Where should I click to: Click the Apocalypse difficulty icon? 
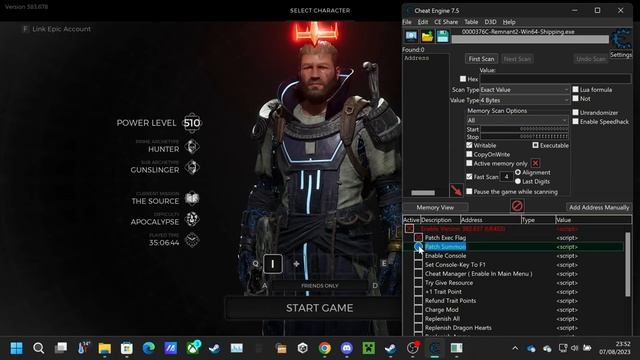[192, 219]
